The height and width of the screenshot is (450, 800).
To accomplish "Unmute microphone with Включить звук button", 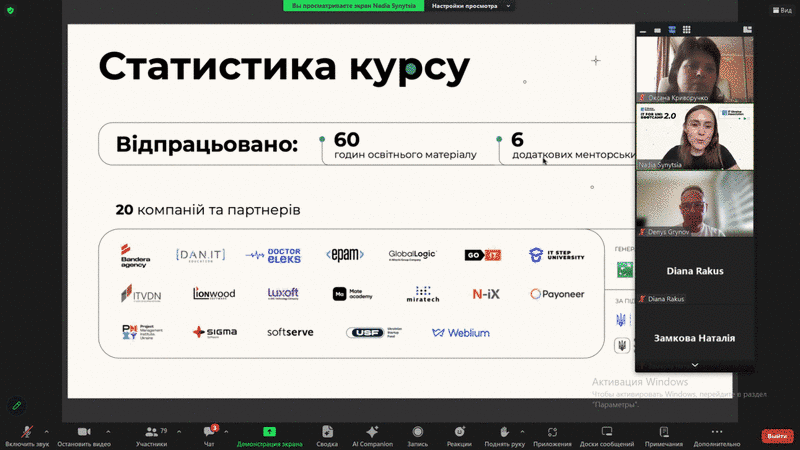I will 27,436.
